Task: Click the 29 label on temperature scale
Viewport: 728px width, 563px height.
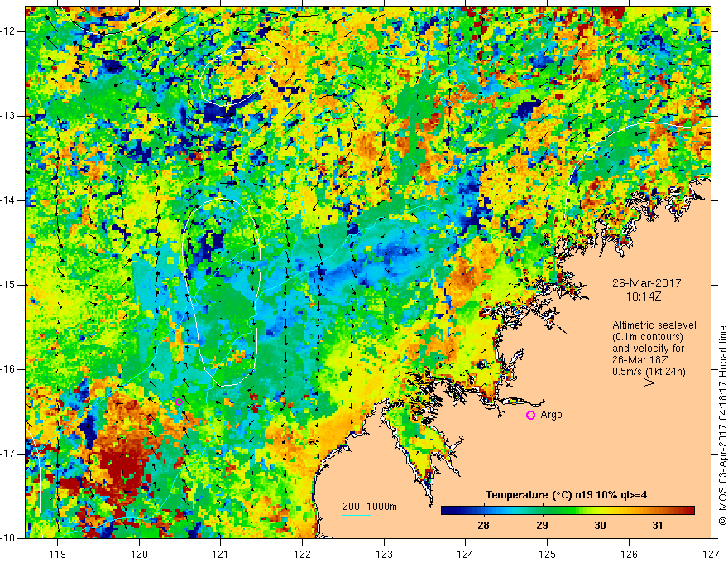Action: point(542,526)
